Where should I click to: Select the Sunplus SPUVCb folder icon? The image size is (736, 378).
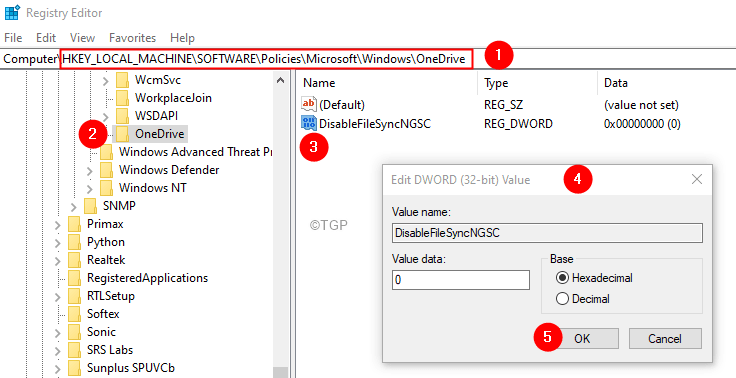(75, 368)
